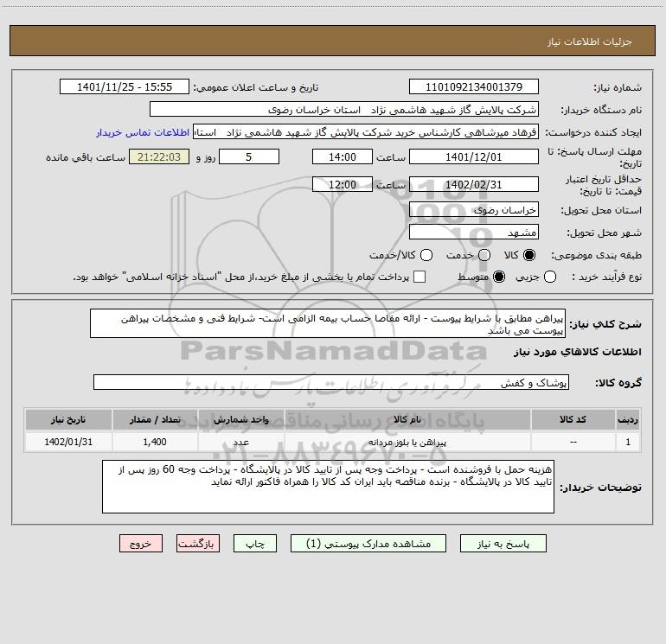Click the اطلاعات کالاهای مورد نیاز heading
Screen dimensions: 666x644
(x=578, y=352)
